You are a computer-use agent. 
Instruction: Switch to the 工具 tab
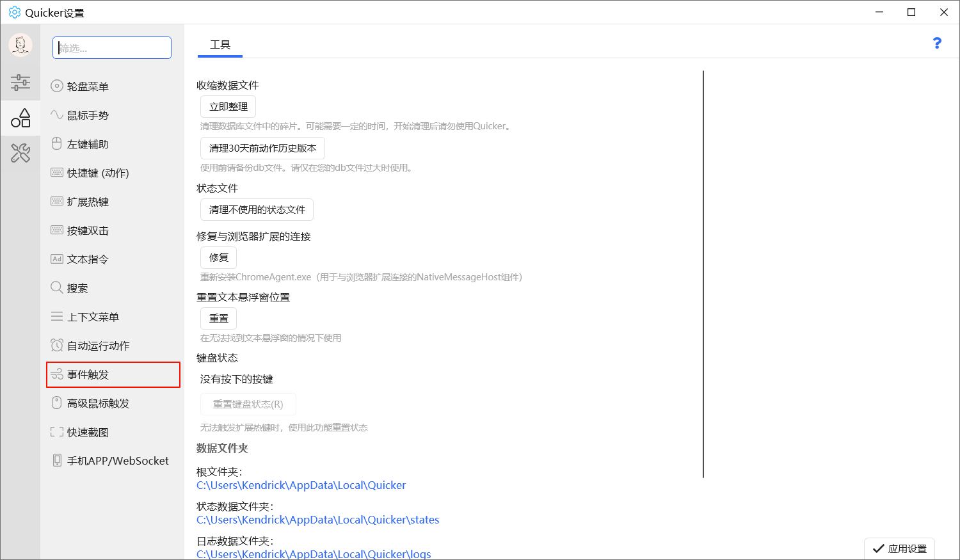pos(220,45)
